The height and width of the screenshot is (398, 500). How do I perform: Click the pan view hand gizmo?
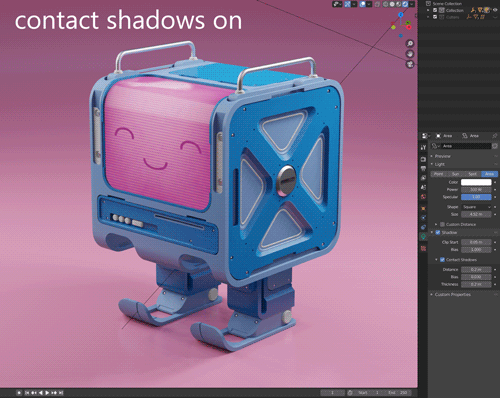point(410,54)
